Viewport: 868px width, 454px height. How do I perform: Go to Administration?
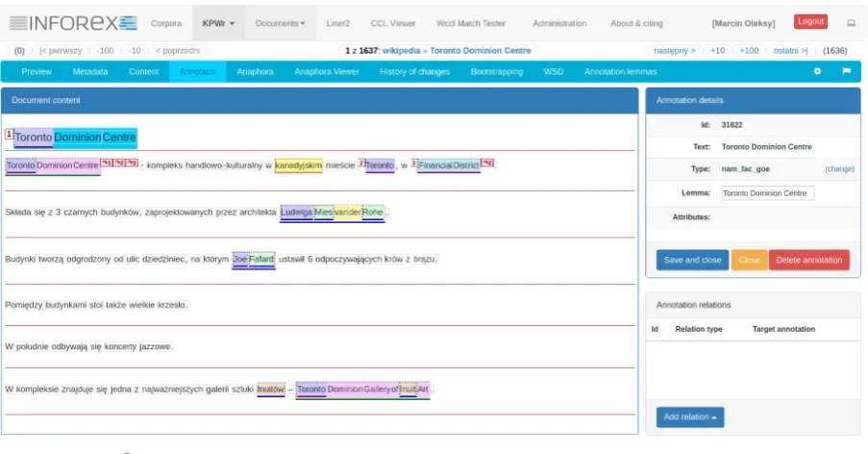point(559,23)
